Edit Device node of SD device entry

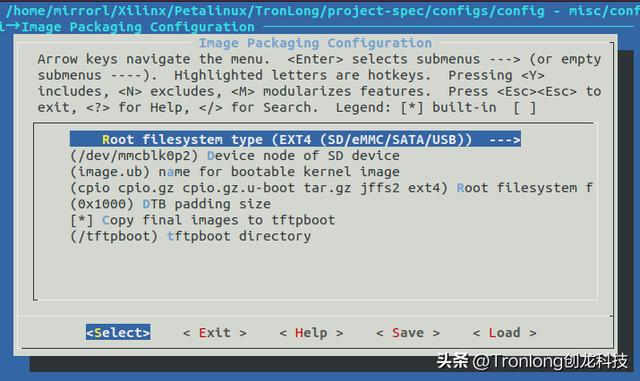coord(235,156)
